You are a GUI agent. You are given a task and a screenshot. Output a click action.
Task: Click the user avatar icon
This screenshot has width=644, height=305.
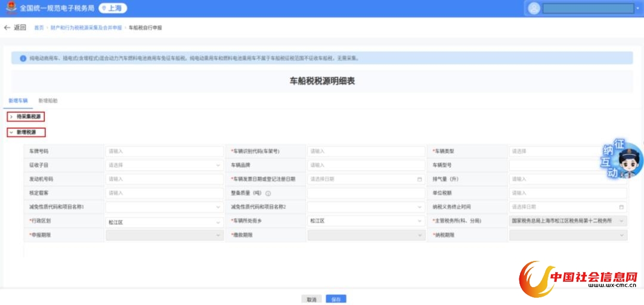[534, 8]
